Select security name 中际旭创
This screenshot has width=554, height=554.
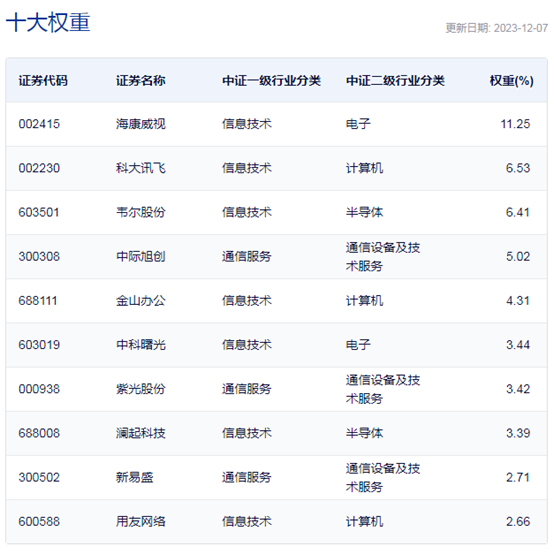[x=141, y=257]
